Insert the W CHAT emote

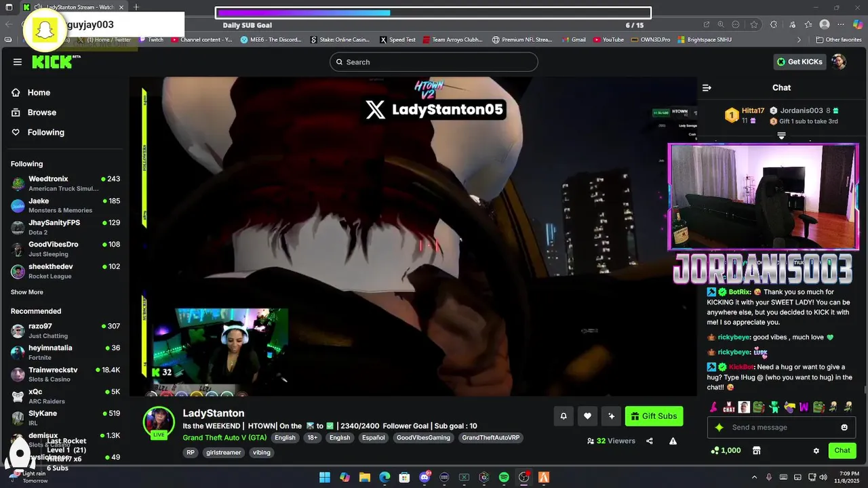click(729, 407)
